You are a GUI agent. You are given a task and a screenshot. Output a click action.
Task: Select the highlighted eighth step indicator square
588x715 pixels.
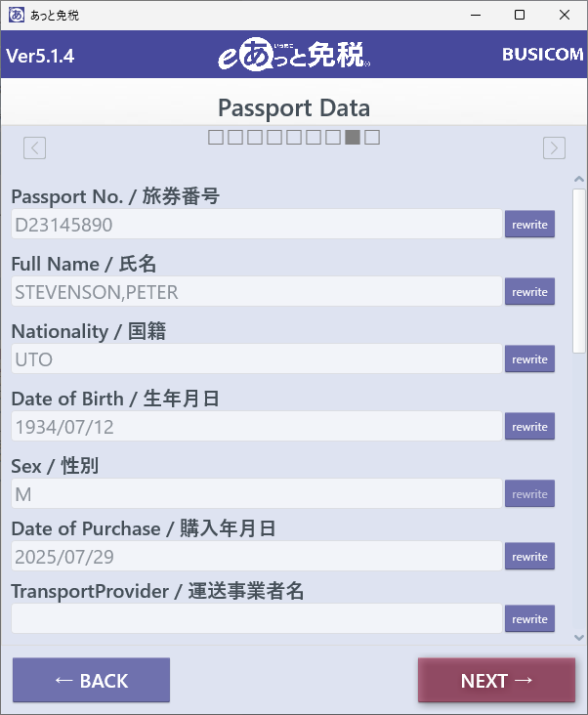[x=353, y=138]
